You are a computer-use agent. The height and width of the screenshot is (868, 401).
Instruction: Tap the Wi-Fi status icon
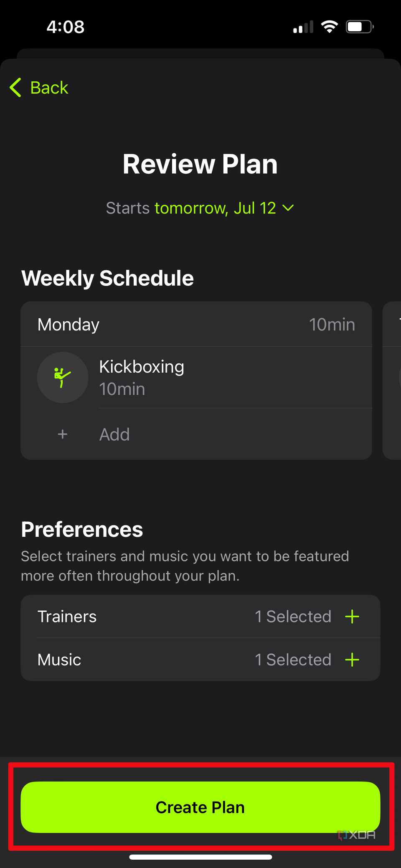click(329, 26)
